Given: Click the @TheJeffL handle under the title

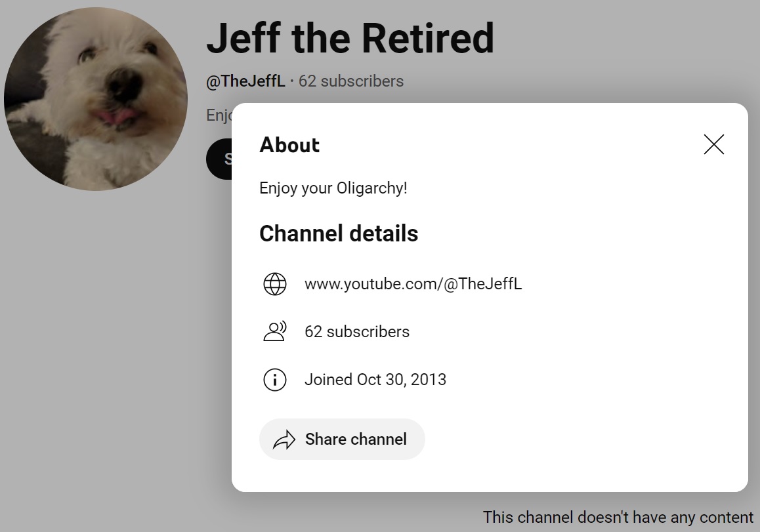Looking at the screenshot, I should pyautogui.click(x=245, y=81).
